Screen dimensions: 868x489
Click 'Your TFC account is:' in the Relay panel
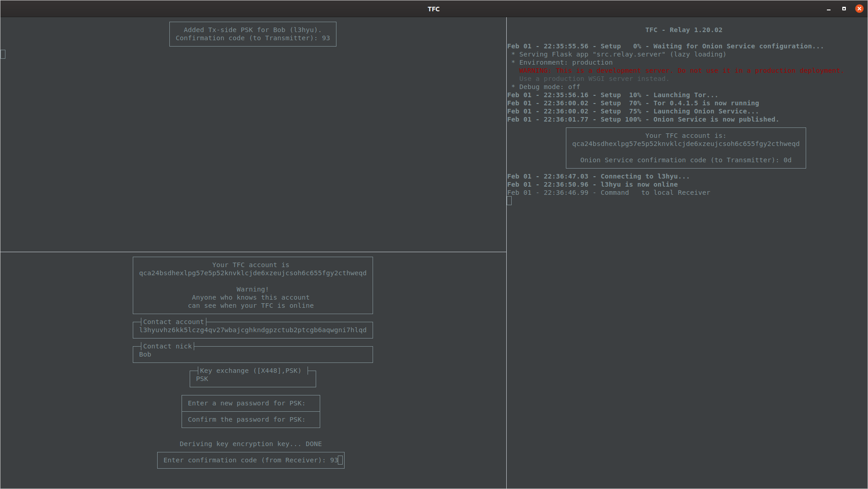coord(686,136)
